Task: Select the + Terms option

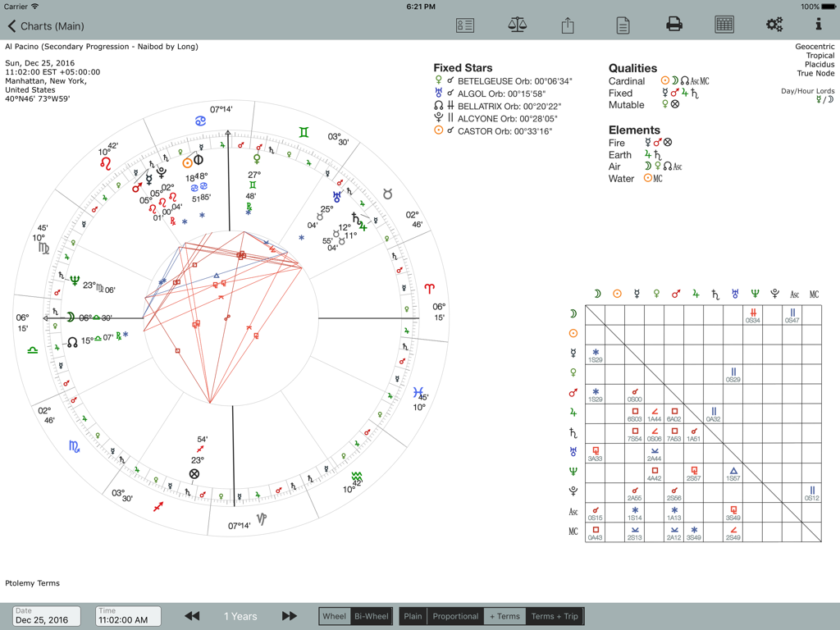Action: point(504,616)
